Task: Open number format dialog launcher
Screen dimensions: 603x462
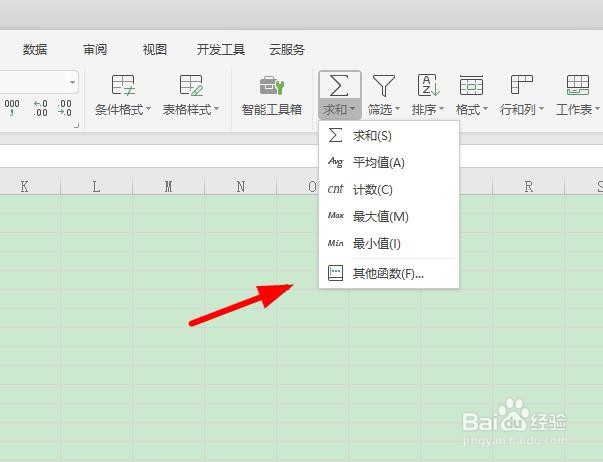Action: 76,125
